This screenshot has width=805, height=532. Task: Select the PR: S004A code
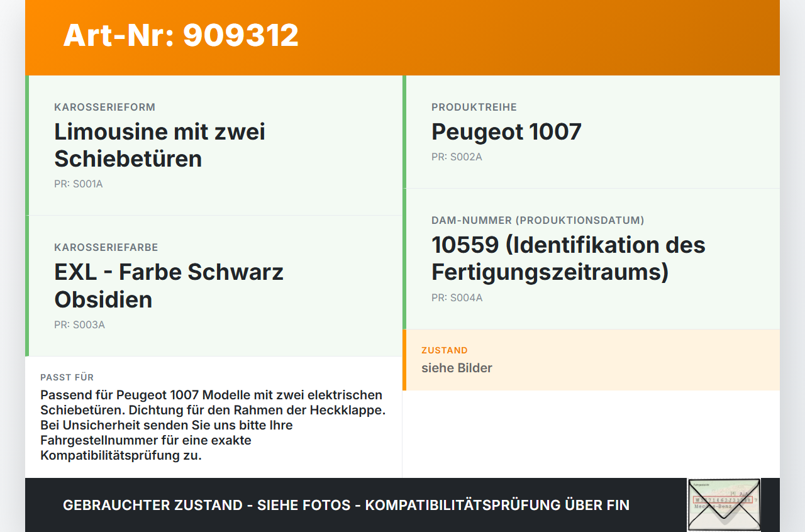[x=457, y=297]
